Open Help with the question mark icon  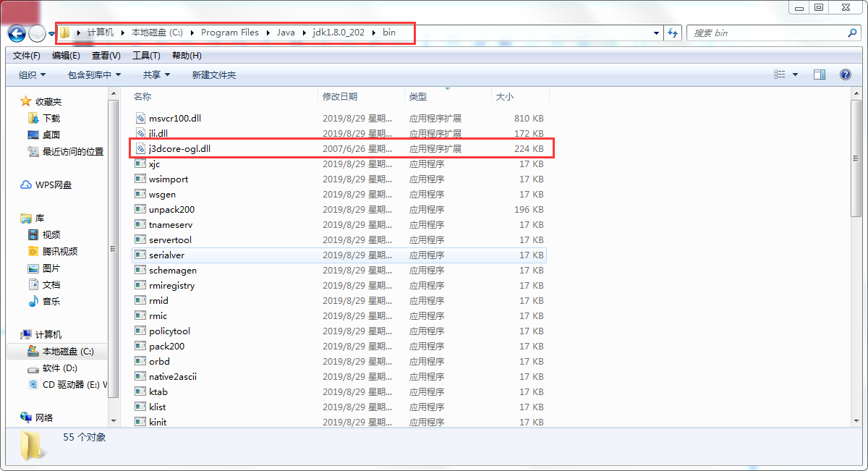click(x=845, y=74)
